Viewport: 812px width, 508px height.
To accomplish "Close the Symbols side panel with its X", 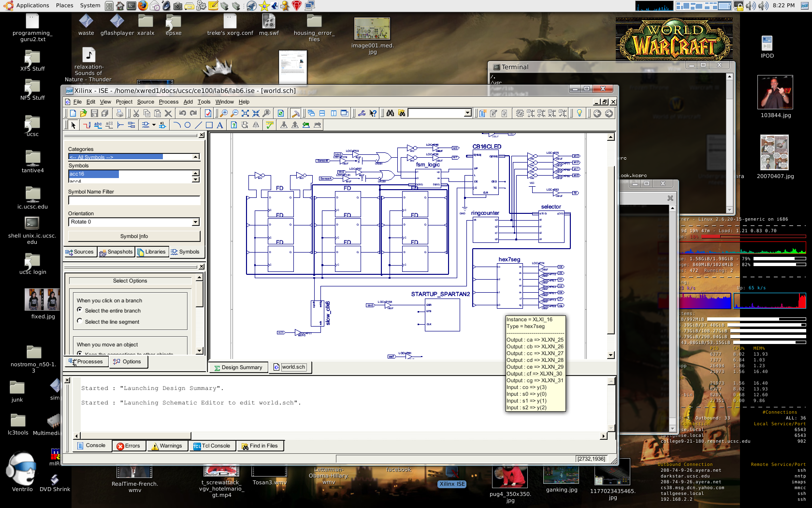I will click(x=202, y=135).
